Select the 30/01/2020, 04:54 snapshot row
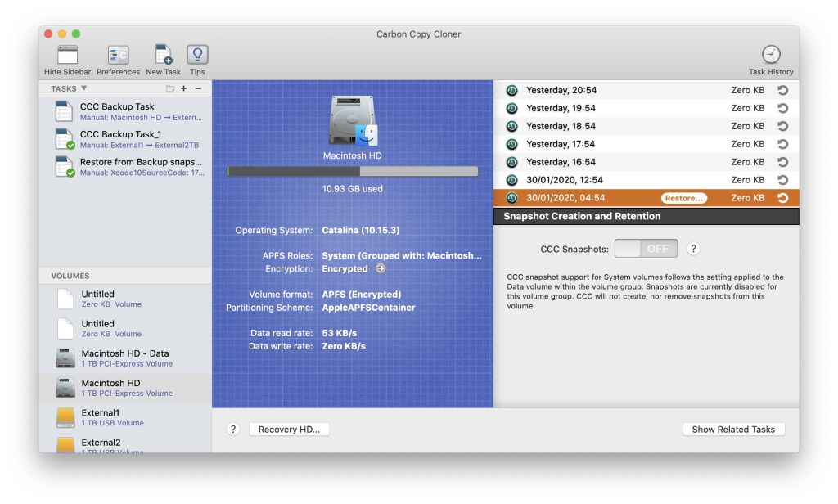 [647, 198]
